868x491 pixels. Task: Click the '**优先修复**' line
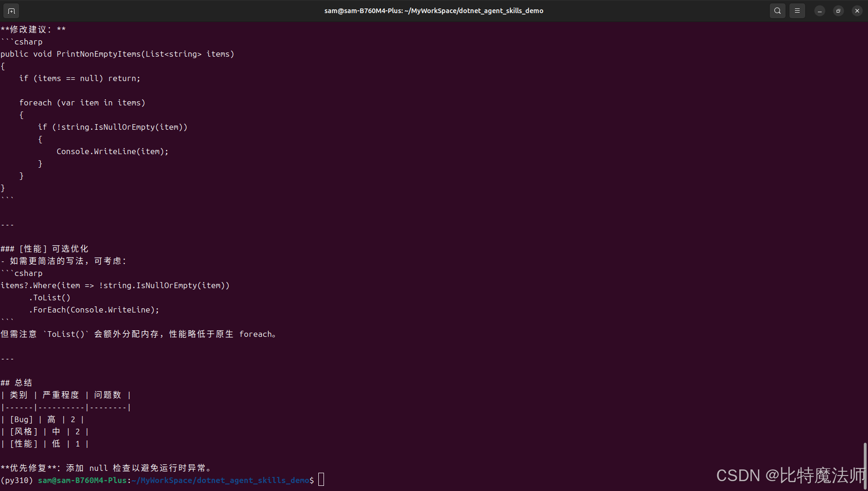coord(106,468)
